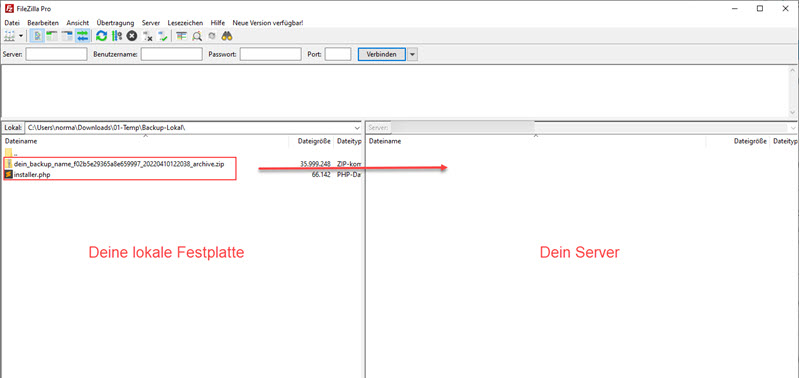800x378 pixels.
Task: Click the Server quickconnect input field
Action: pos(56,54)
